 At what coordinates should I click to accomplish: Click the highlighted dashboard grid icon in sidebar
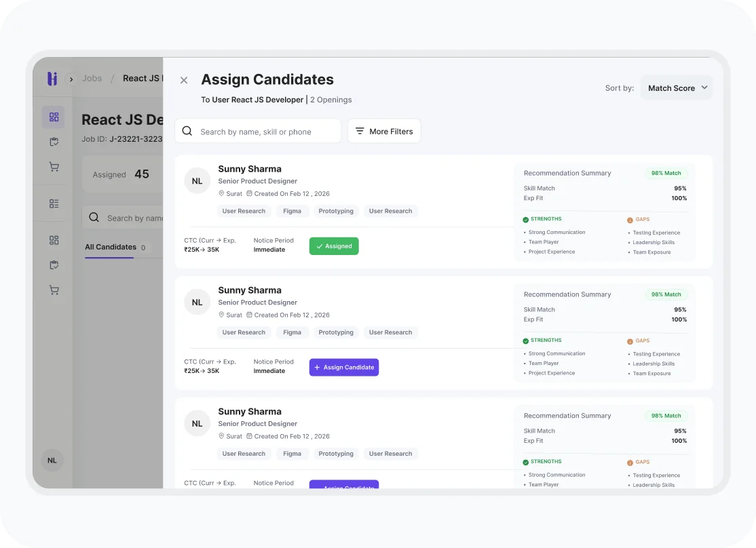54,117
